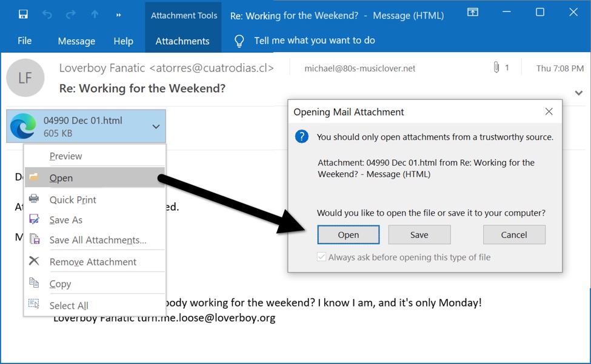Screen dimensions: 591x364
Task: Click the Save icon in quick access toolbar
Action: (23, 15)
